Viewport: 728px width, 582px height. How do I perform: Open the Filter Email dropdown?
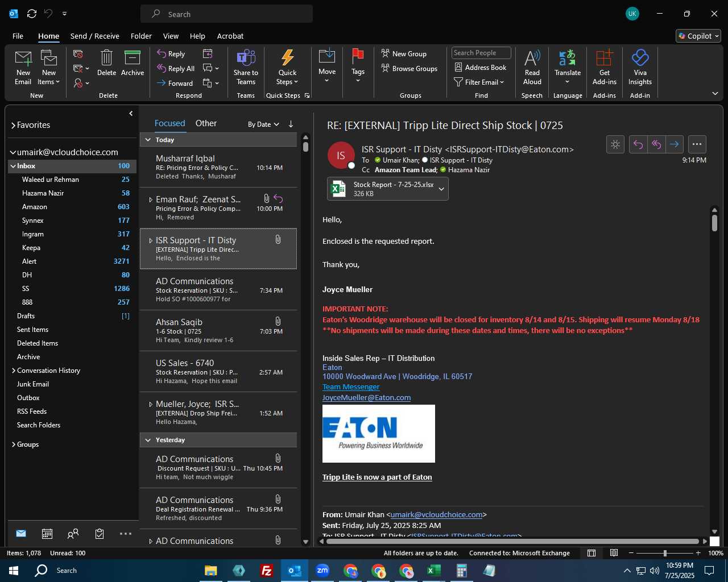[479, 82]
